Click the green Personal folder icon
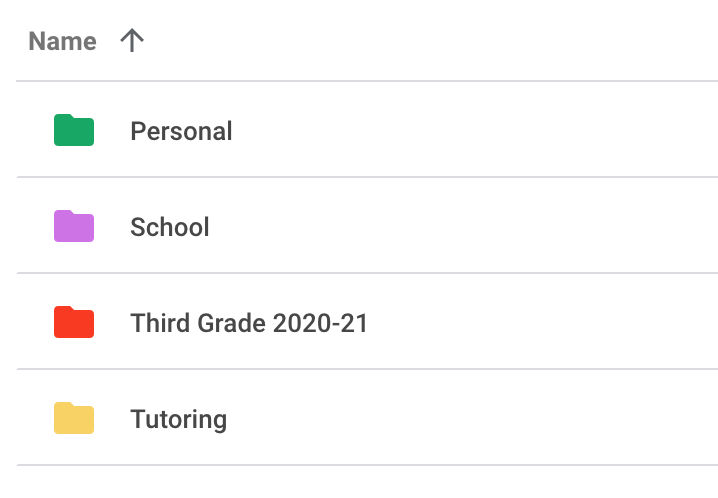718x498 pixels. click(74, 131)
